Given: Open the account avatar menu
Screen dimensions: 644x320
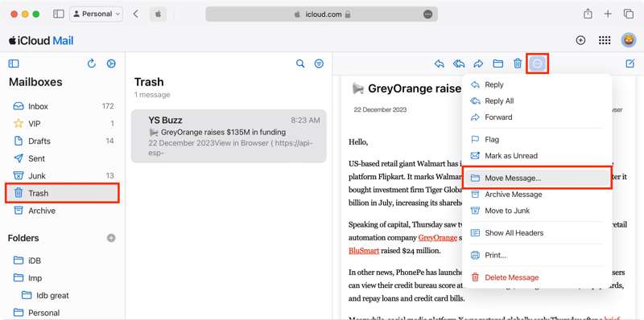Looking at the screenshot, I should click(629, 40).
